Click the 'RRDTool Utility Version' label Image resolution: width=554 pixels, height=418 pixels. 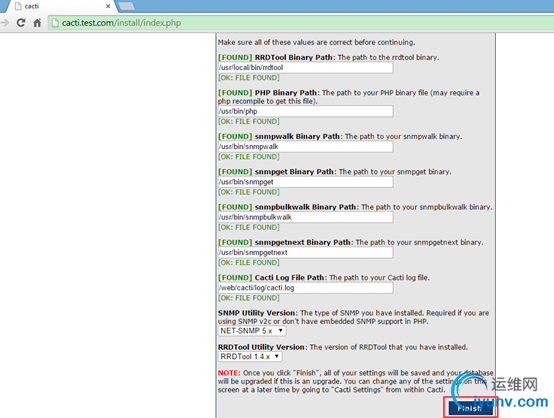coord(261,348)
